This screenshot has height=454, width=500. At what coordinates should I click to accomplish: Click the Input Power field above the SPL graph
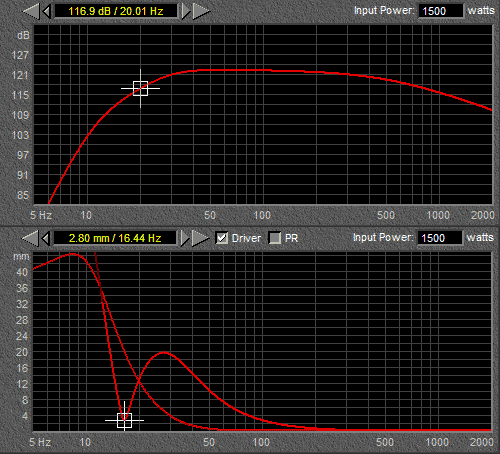point(440,11)
